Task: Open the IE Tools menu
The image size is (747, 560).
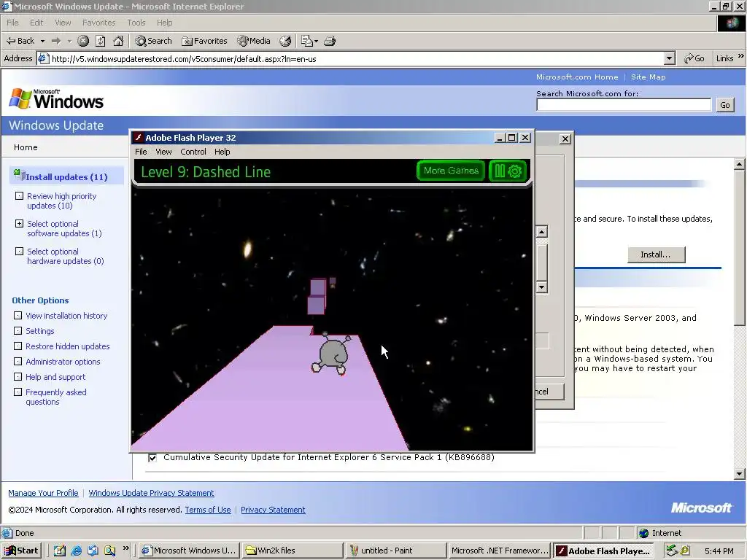Action: [x=136, y=23]
